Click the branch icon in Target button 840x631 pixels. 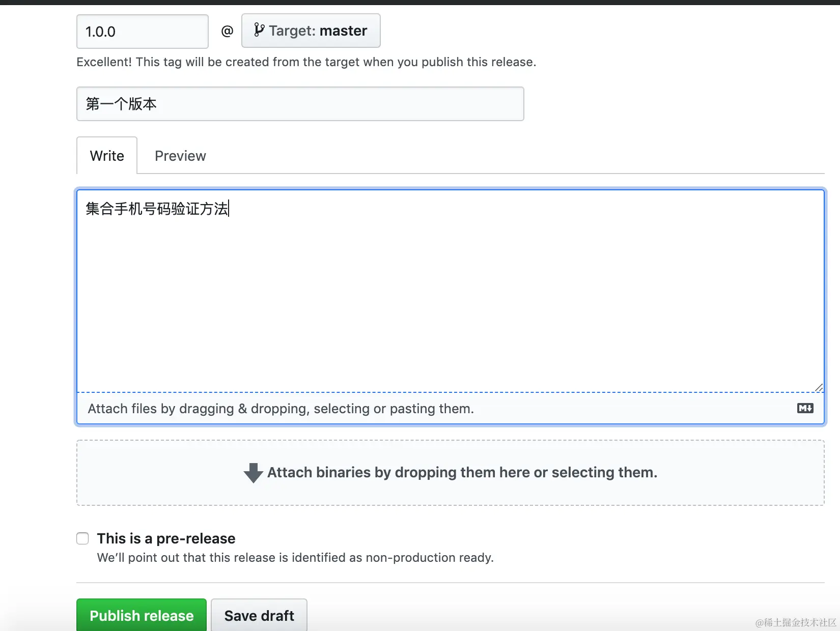point(259,30)
